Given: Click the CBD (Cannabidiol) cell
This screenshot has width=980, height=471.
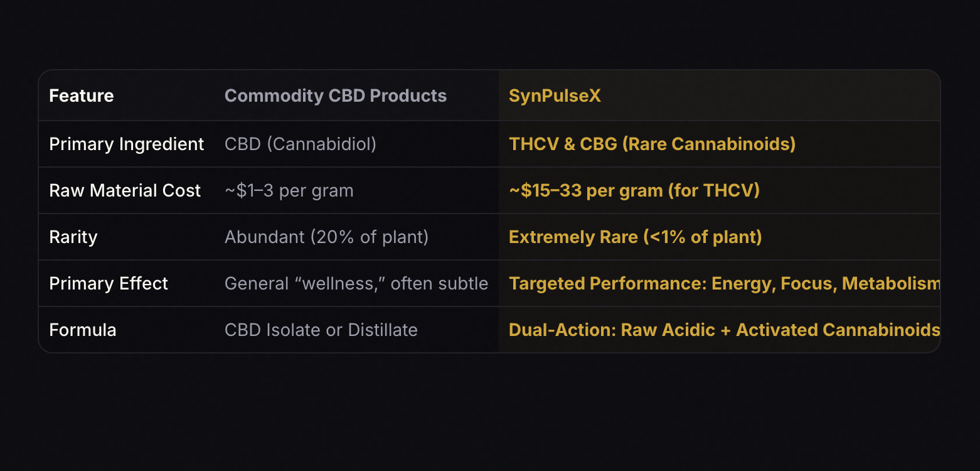Looking at the screenshot, I should coord(301,144).
